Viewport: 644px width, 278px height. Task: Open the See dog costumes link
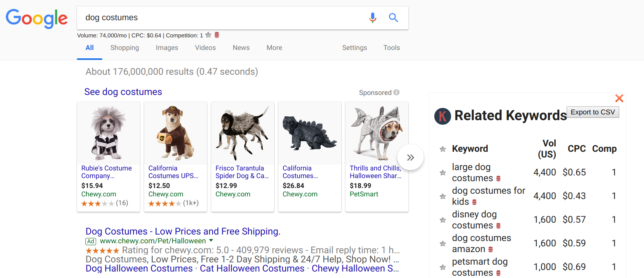click(123, 92)
